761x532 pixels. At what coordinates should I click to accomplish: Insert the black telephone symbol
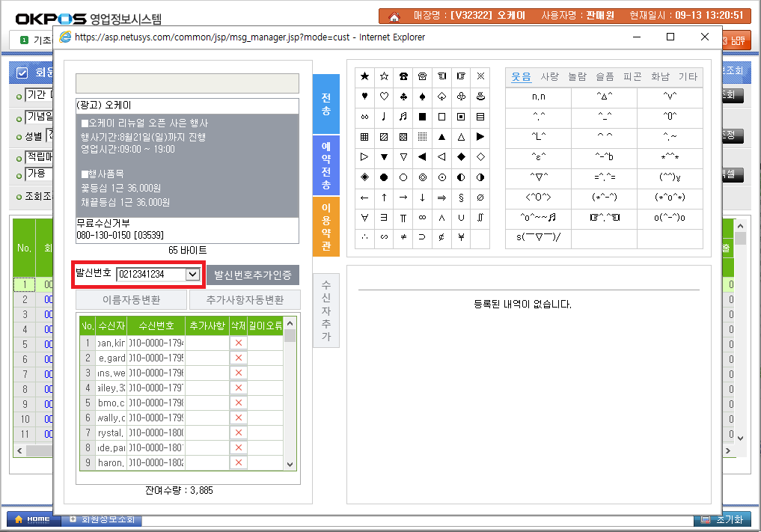[403, 76]
